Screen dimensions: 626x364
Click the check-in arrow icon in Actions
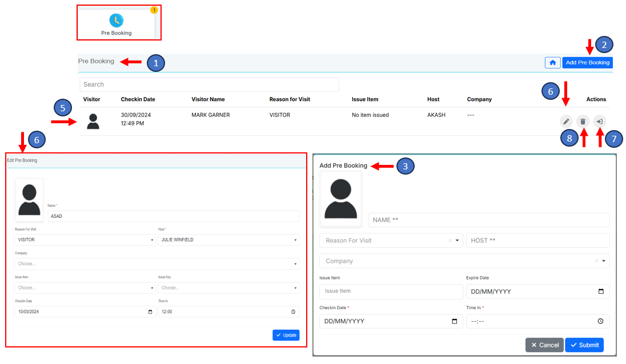tap(600, 122)
